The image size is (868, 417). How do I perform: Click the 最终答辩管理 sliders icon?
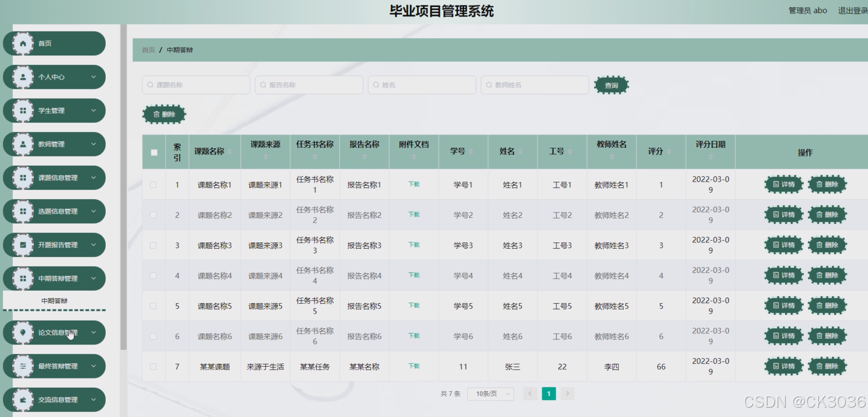pyautogui.click(x=23, y=366)
